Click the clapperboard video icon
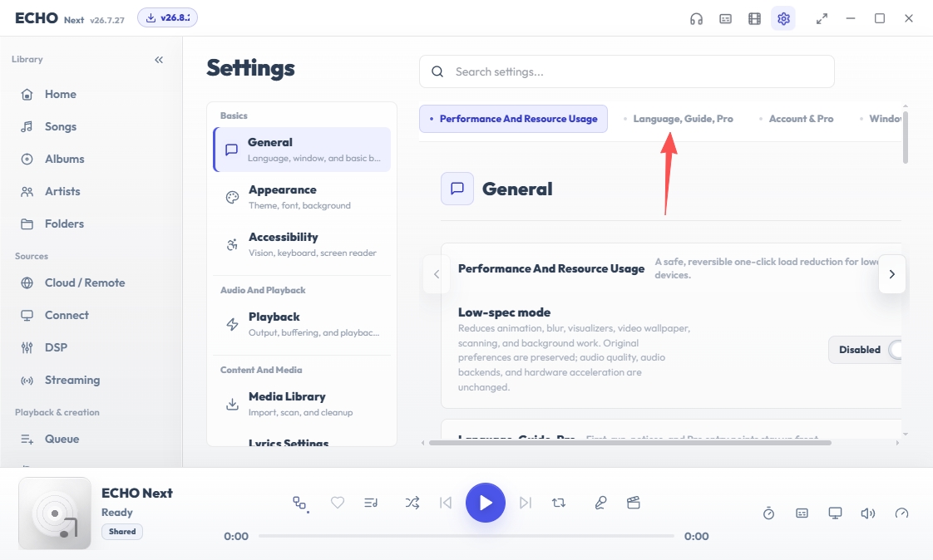The height and width of the screenshot is (560, 933). point(633,503)
